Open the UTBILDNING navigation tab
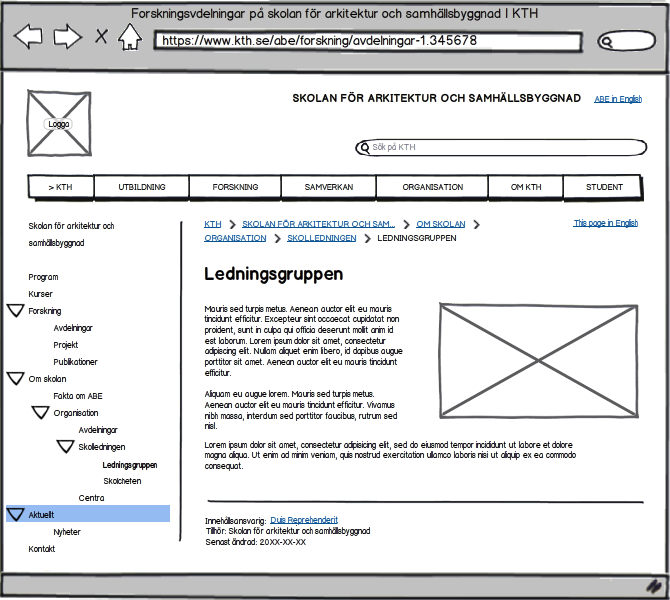This screenshot has width=670, height=600. [x=142, y=187]
